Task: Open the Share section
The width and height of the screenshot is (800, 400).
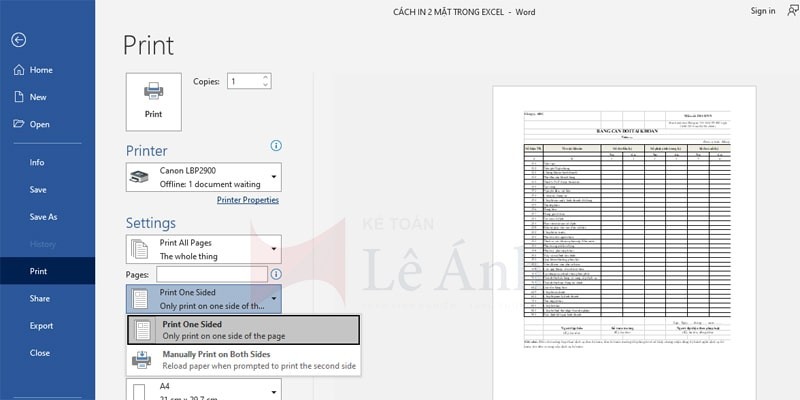Action: click(x=39, y=298)
